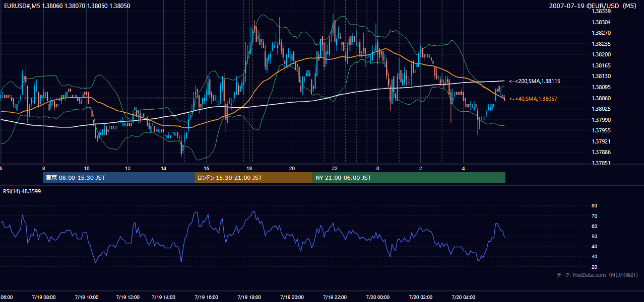Click the 7/20 02:00 time axis label
The height and width of the screenshot is (302, 644).
(x=420, y=297)
